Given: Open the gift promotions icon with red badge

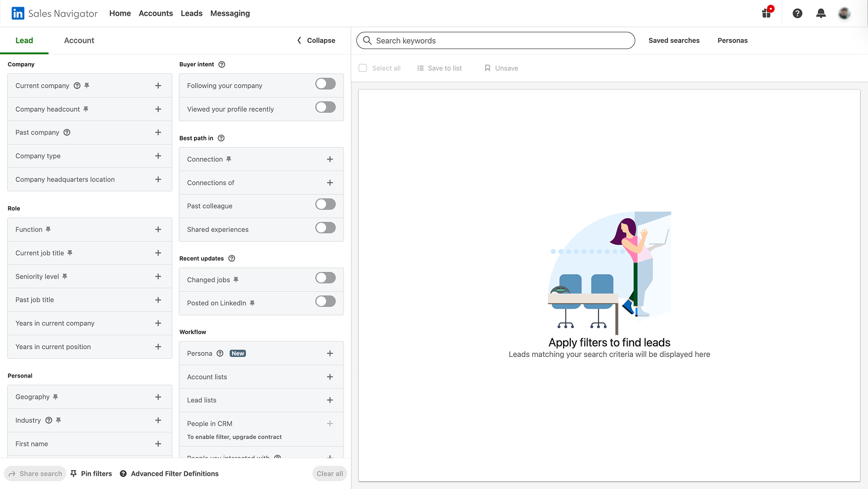Looking at the screenshot, I should click(766, 13).
